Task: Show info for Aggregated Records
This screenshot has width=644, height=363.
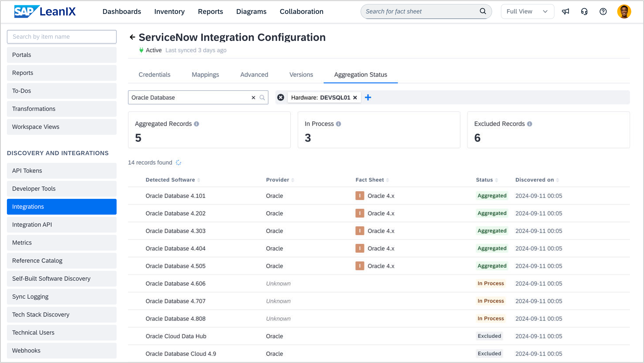Action: click(196, 124)
